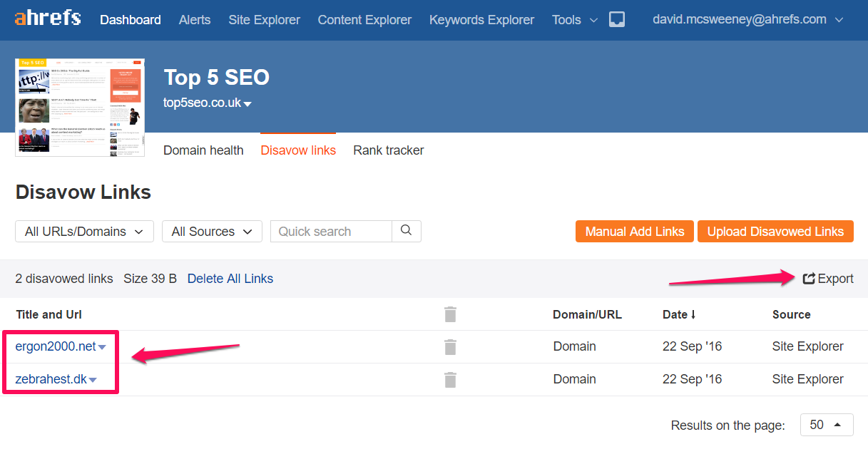The width and height of the screenshot is (868, 459).
Task: Click the Domain cell in ergon2000.net row
Action: tap(575, 346)
